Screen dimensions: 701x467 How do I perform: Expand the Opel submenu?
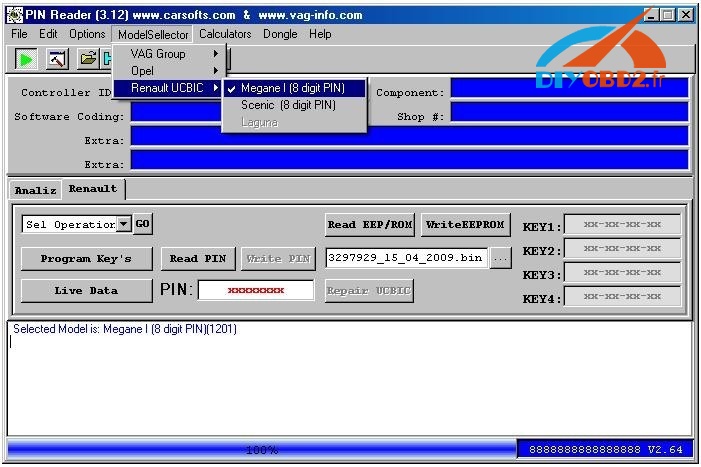170,71
